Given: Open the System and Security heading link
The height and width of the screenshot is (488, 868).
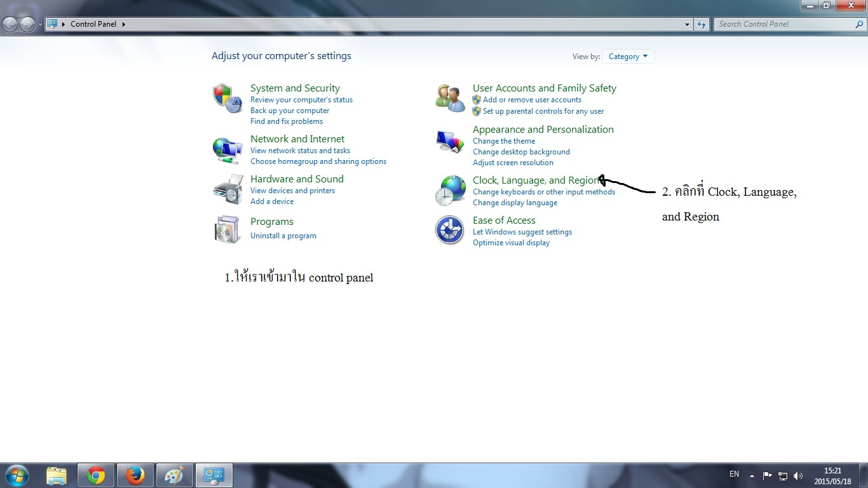Looking at the screenshot, I should 295,88.
